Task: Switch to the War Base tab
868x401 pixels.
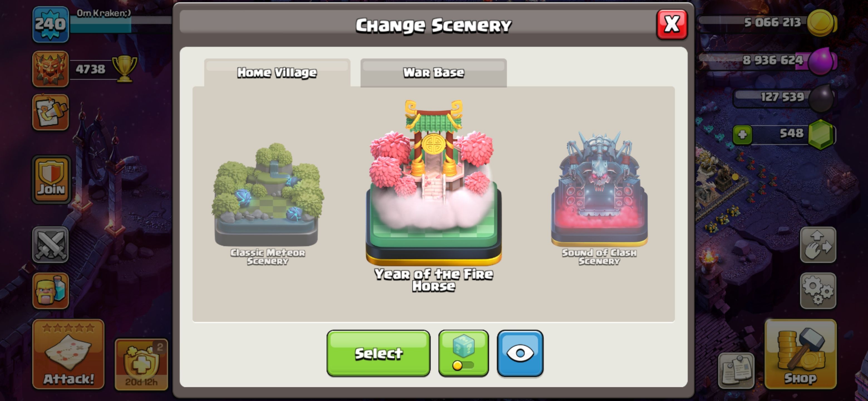Action: coord(433,72)
